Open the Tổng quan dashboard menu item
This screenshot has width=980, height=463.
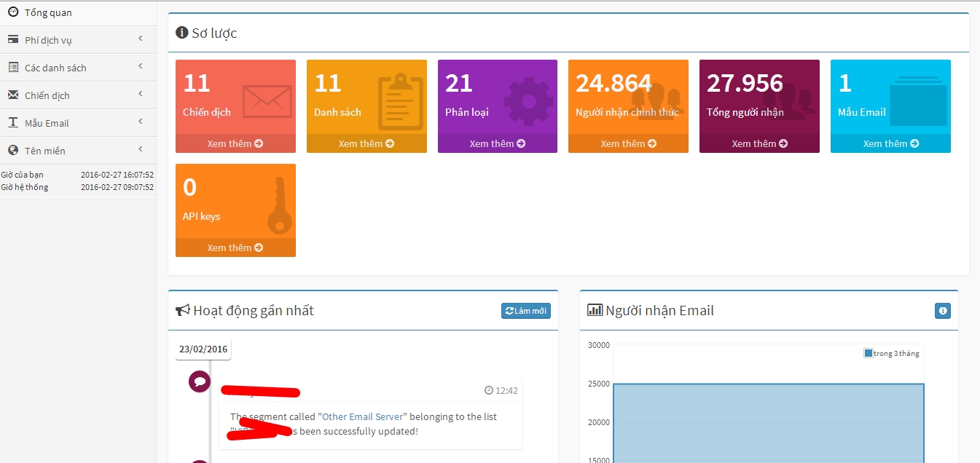[78, 13]
